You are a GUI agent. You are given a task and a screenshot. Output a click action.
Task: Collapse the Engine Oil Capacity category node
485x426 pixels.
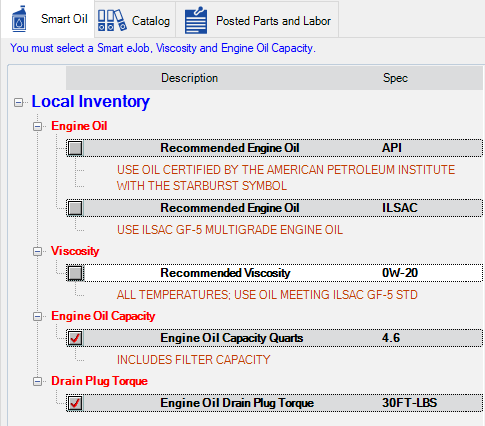coord(37,316)
